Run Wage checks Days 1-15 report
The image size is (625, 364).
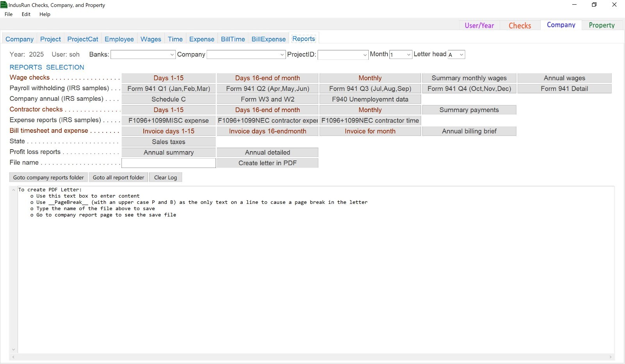[x=169, y=78]
